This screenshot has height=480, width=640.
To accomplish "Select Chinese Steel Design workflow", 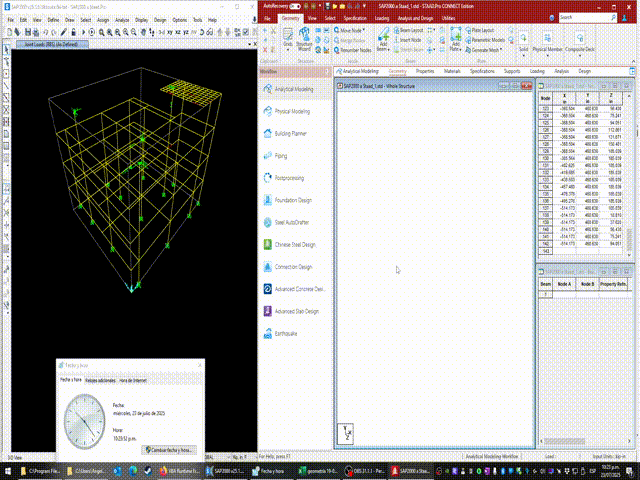I will (x=295, y=244).
